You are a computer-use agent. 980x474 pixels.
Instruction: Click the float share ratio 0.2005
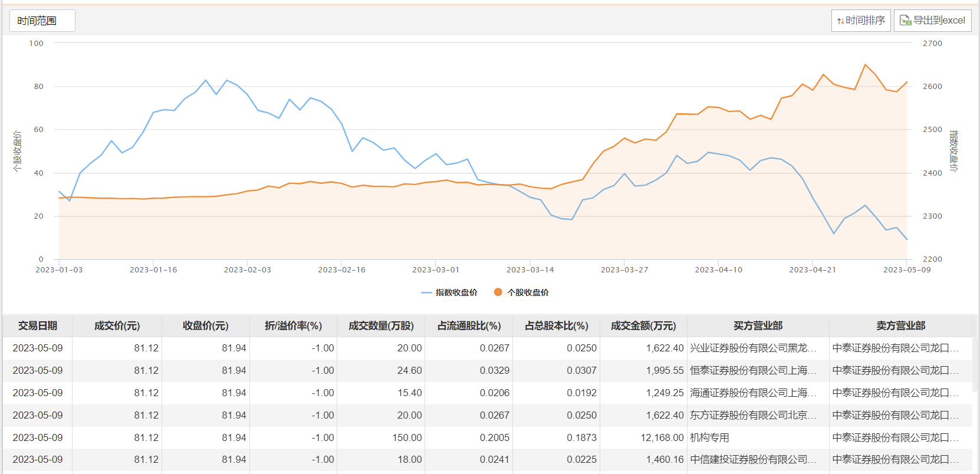coord(494,438)
